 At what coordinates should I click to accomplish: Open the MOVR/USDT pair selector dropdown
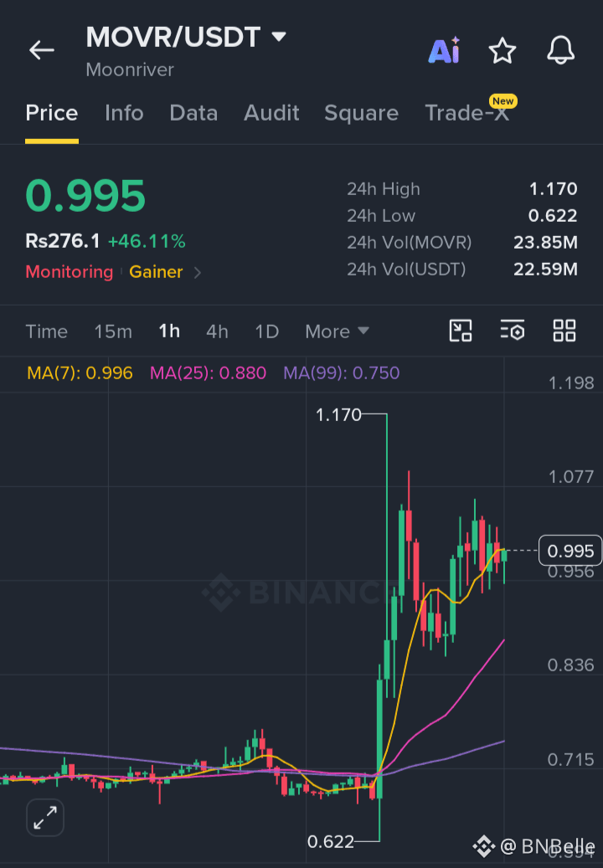click(279, 37)
